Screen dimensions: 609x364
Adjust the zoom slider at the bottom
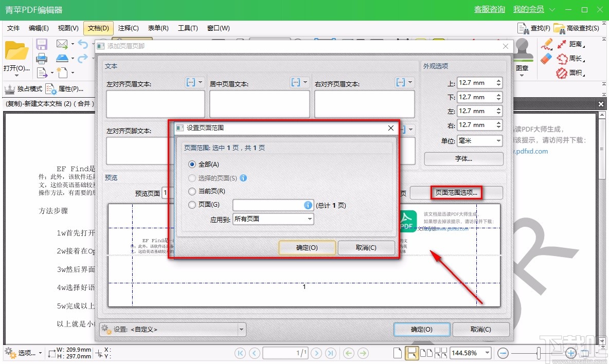538,353
